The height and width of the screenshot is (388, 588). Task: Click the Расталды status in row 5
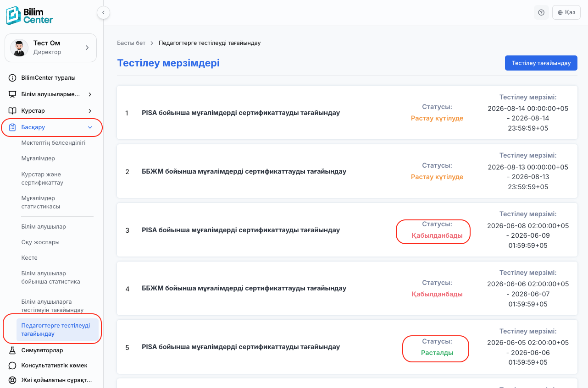pos(437,353)
